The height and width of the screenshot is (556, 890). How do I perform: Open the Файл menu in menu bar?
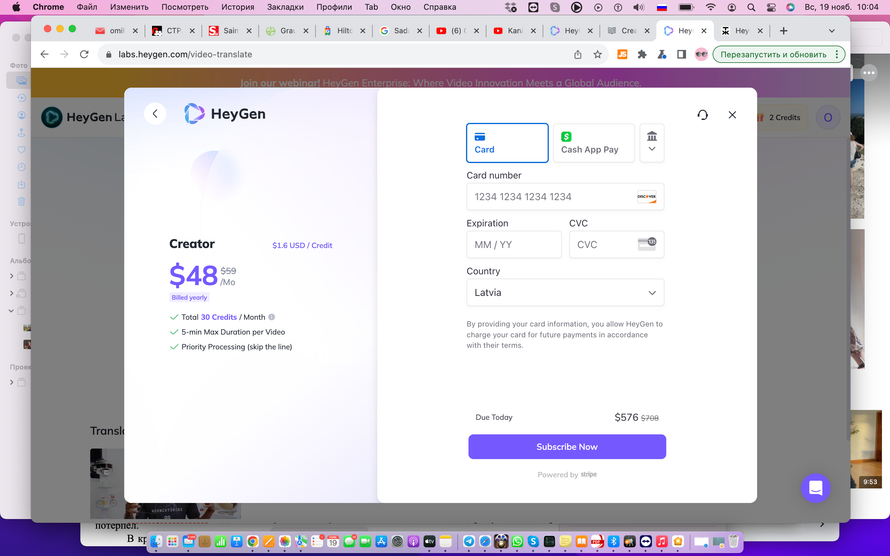87,7
